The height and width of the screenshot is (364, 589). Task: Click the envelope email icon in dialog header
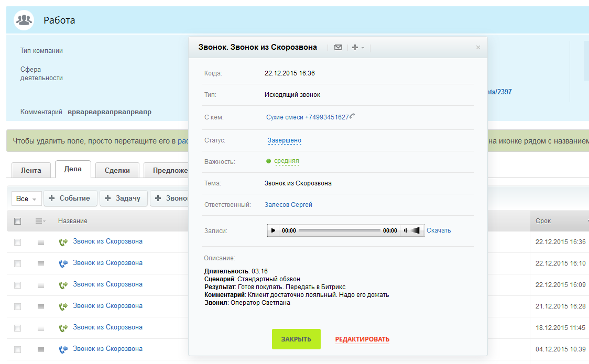(x=338, y=47)
